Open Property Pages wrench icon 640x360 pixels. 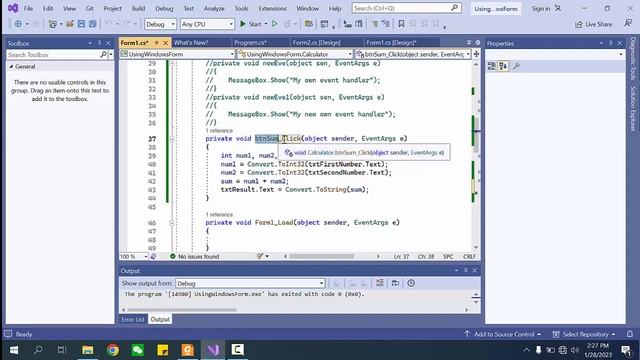click(516, 66)
